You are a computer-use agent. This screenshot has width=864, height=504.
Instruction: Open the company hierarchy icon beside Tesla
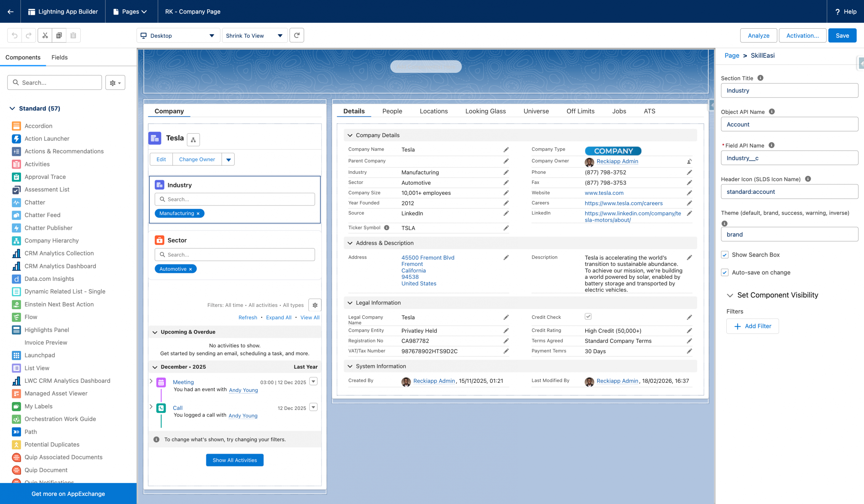[x=193, y=139]
